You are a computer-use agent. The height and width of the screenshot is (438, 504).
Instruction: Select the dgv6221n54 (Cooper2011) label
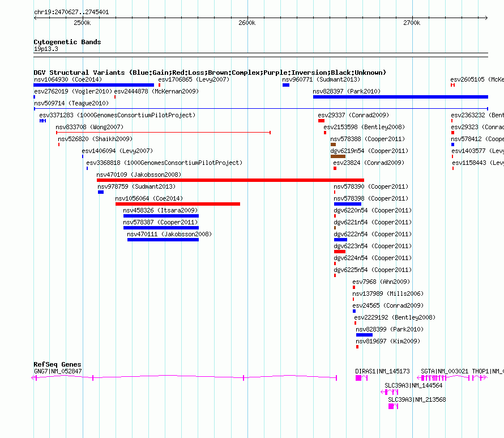(x=373, y=222)
